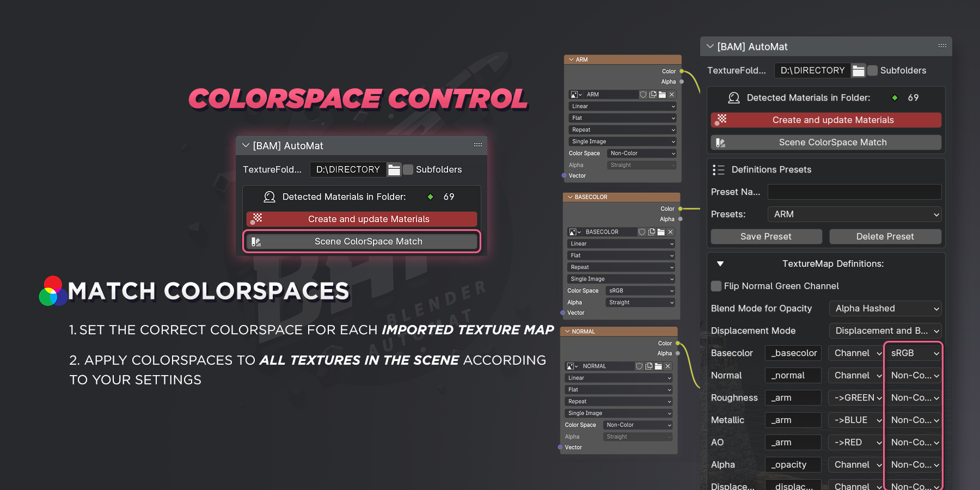Screen dimensions: 980x490
Task: Collapse the ARM node with its chevron
Action: [x=571, y=60]
